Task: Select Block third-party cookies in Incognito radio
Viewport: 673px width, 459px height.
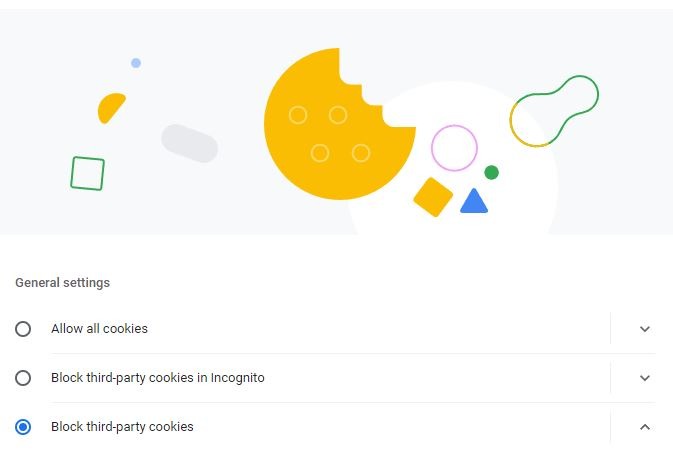Action: coord(23,378)
